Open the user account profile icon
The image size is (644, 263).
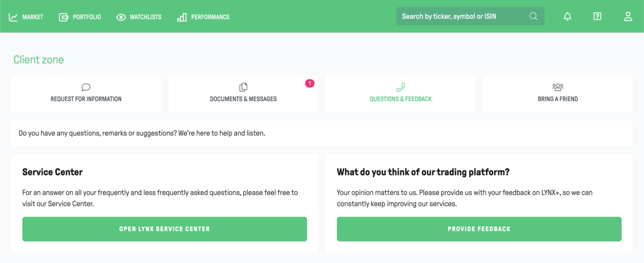628,16
